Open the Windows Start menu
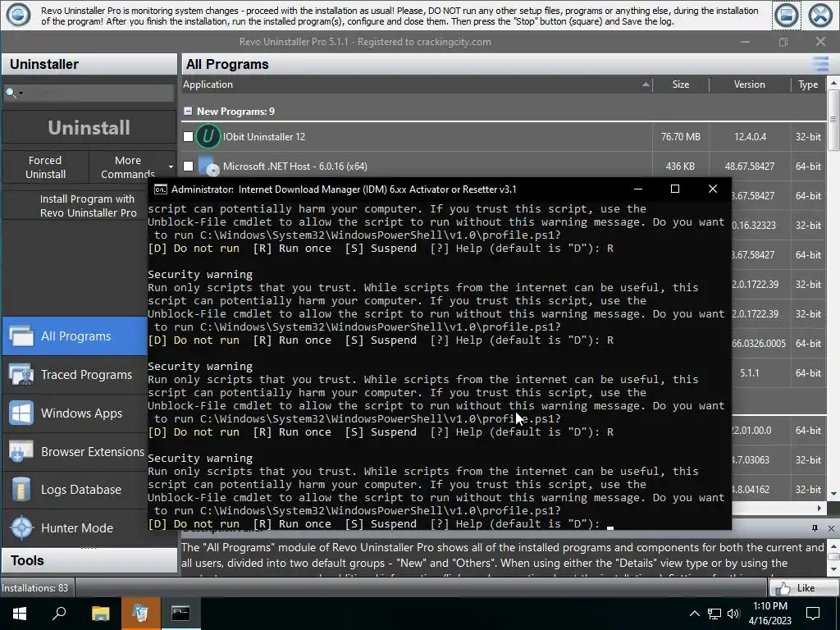Image resolution: width=840 pixels, height=630 pixels. point(20,614)
